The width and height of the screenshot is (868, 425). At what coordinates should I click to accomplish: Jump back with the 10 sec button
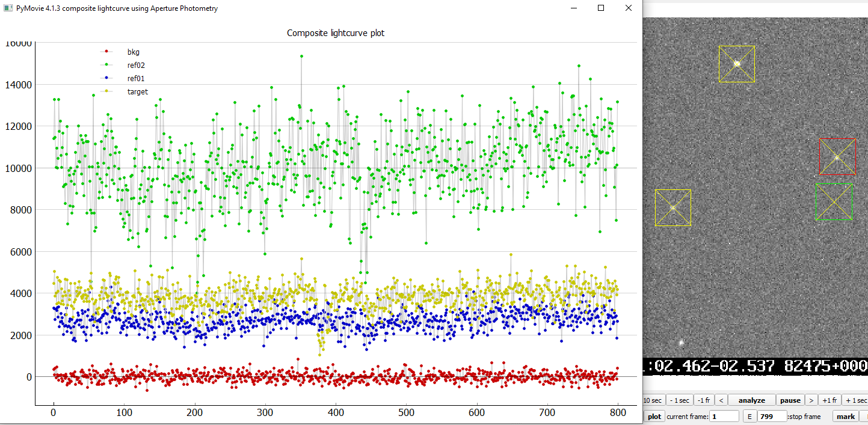(x=653, y=400)
